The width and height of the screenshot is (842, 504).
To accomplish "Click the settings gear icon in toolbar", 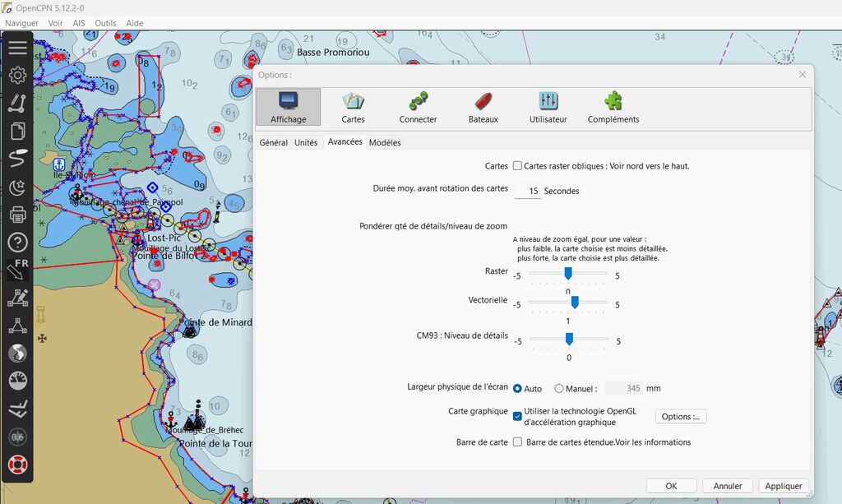I will 17,76.
